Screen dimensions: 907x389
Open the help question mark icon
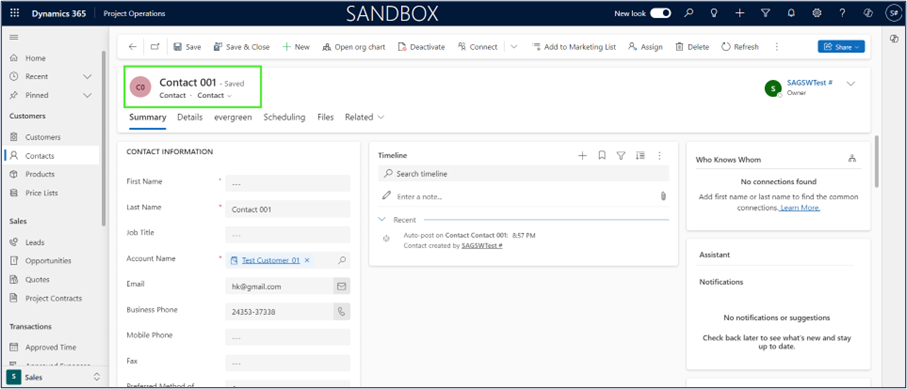(x=842, y=13)
